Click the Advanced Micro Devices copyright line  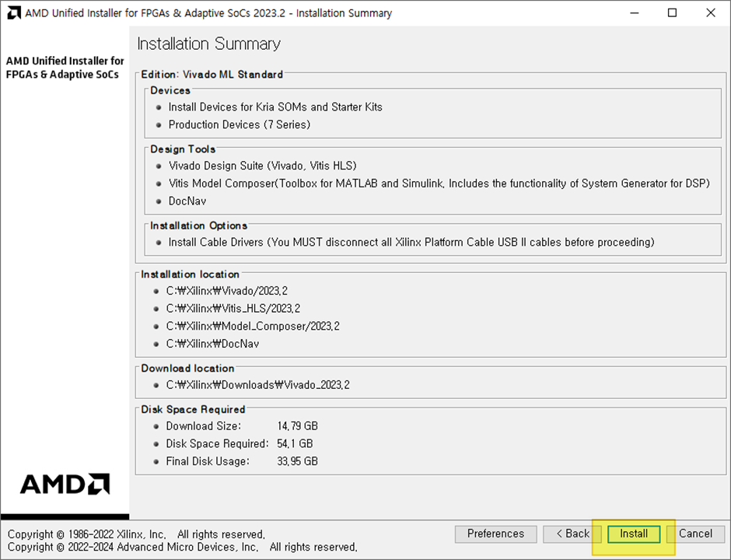point(182,547)
